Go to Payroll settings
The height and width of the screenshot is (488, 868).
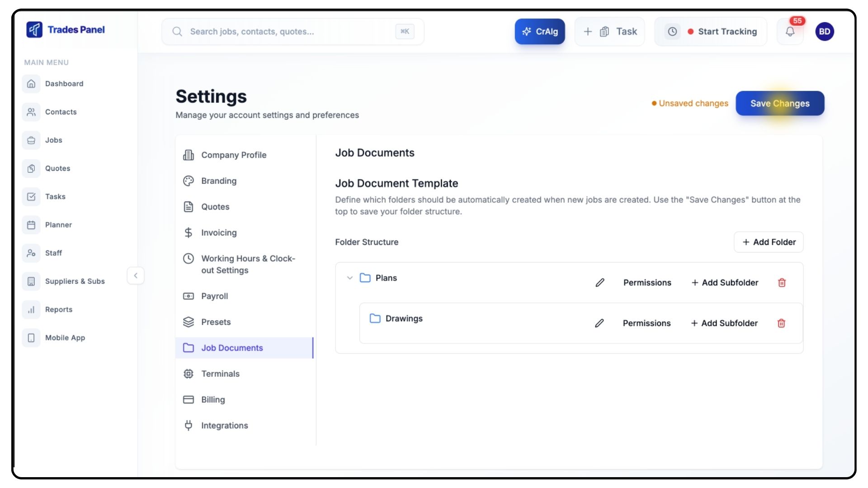point(214,296)
